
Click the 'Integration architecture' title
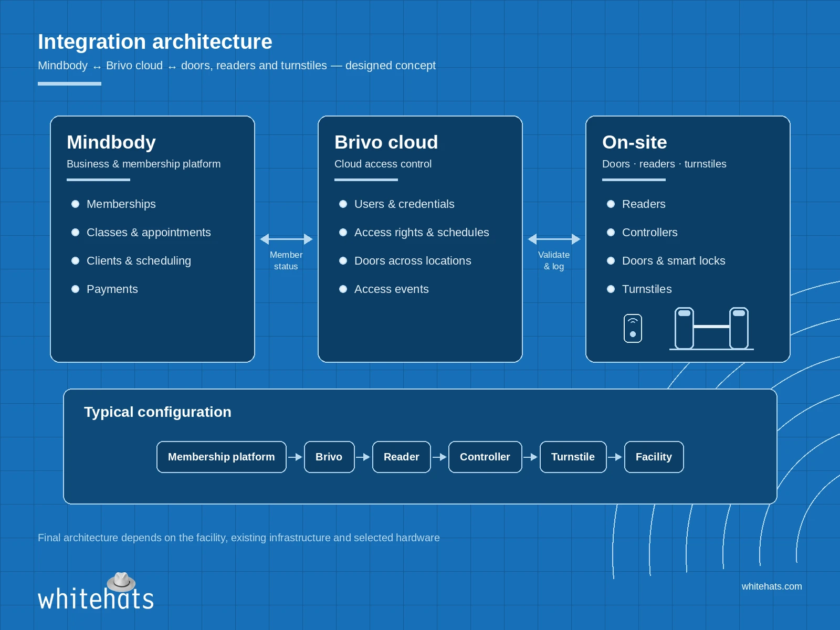coord(155,42)
